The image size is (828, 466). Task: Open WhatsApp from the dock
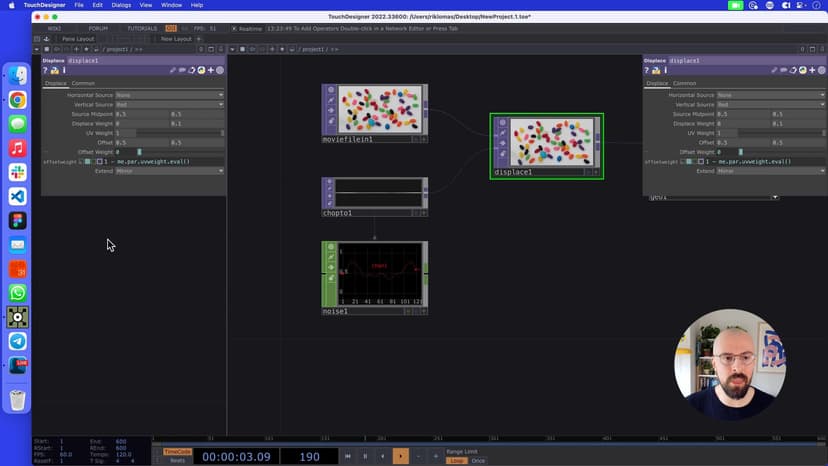click(x=17, y=293)
